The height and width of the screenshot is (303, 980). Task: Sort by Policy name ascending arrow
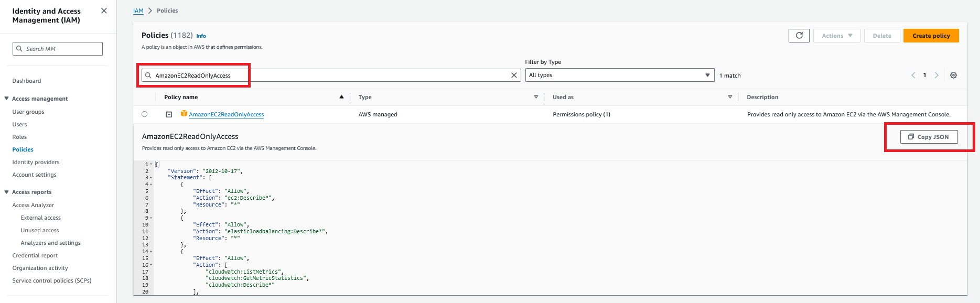341,97
